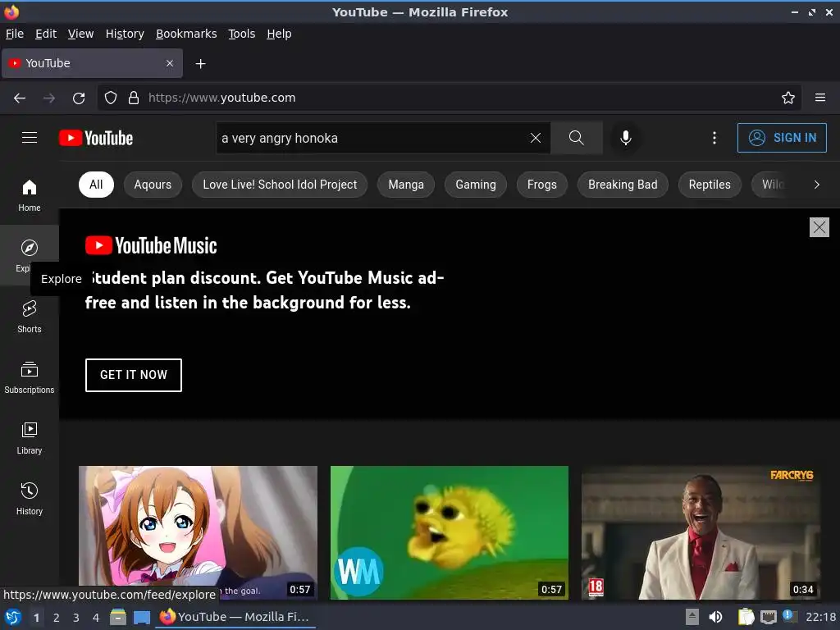Click the shield tracking protection icon
840x630 pixels.
111,98
